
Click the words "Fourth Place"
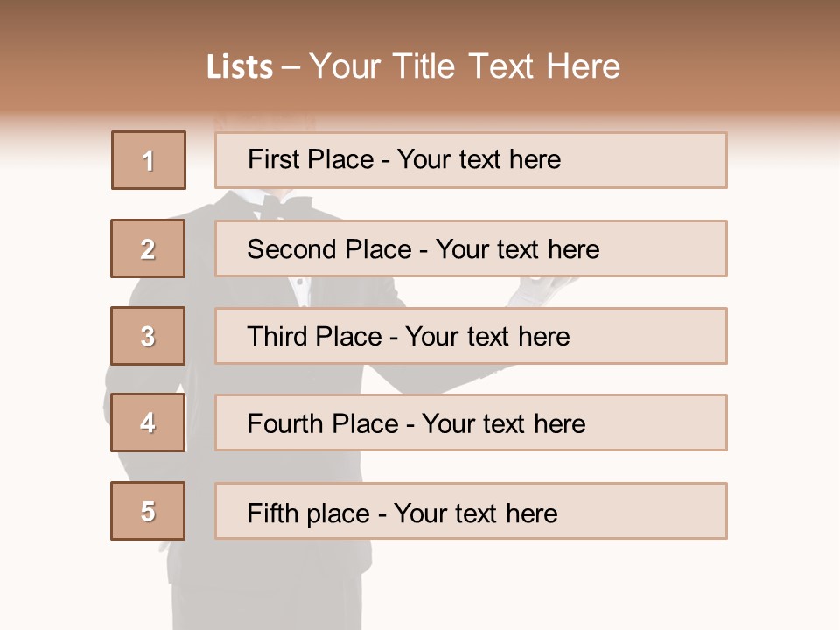click(x=323, y=423)
